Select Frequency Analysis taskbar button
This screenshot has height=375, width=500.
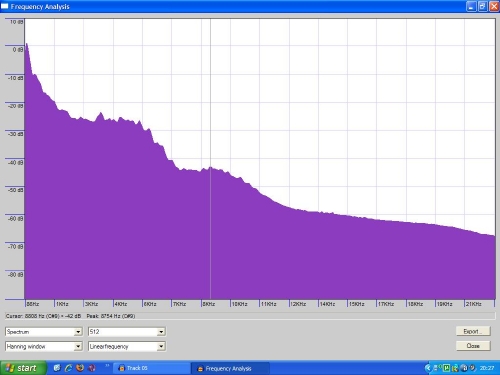pos(230,368)
